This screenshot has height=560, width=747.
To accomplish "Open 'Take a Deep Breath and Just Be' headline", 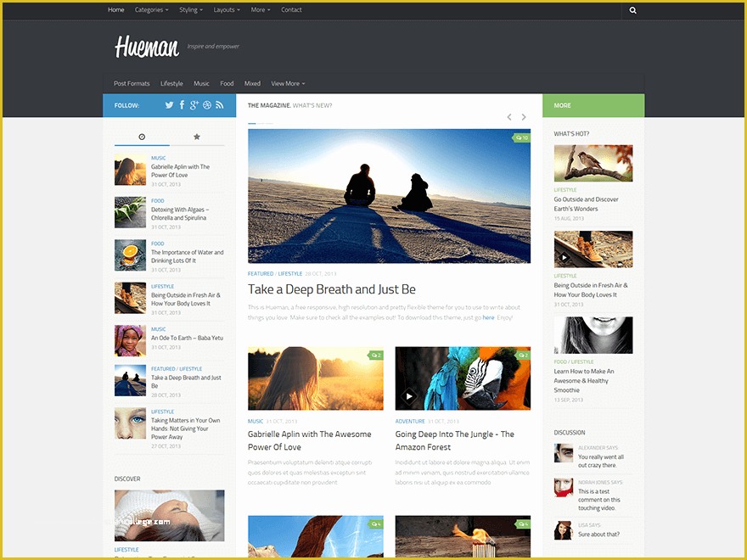I will pos(332,289).
